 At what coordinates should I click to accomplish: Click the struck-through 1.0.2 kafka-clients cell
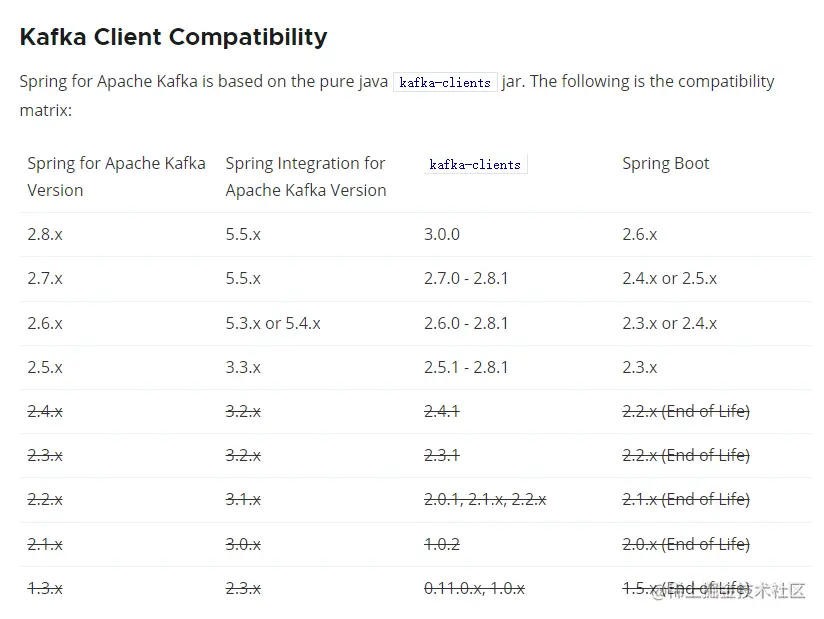(441, 544)
